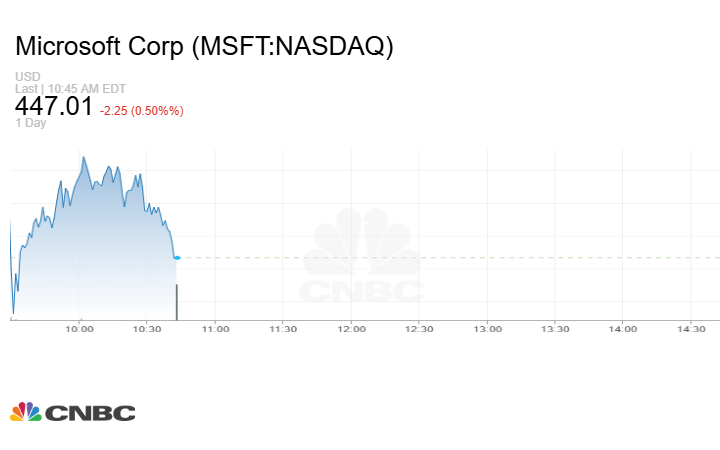Select the 1 Day range label

[x=30, y=123]
